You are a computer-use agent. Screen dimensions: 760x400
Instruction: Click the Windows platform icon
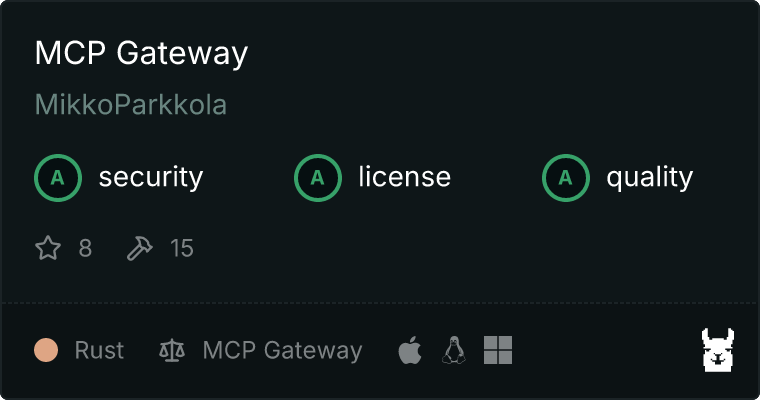[498, 350]
